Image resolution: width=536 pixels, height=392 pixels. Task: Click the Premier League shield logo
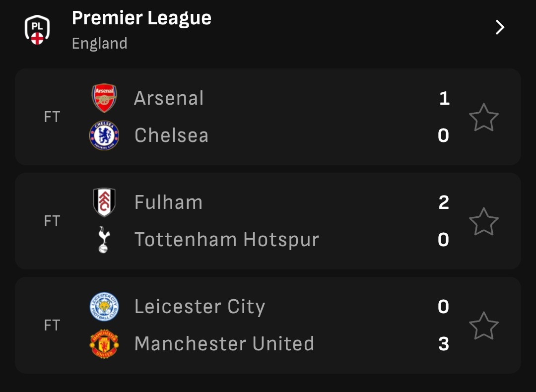37,30
